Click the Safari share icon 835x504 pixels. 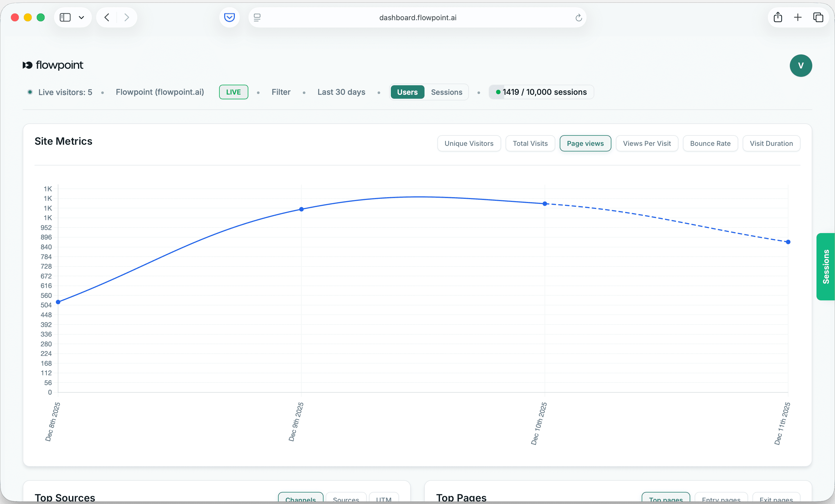click(778, 17)
